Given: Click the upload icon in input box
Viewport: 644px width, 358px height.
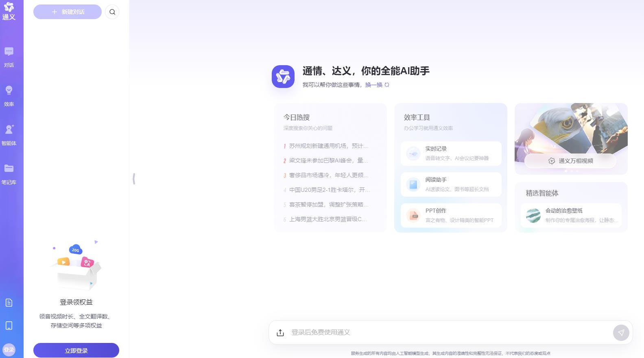Looking at the screenshot, I should coord(280,333).
